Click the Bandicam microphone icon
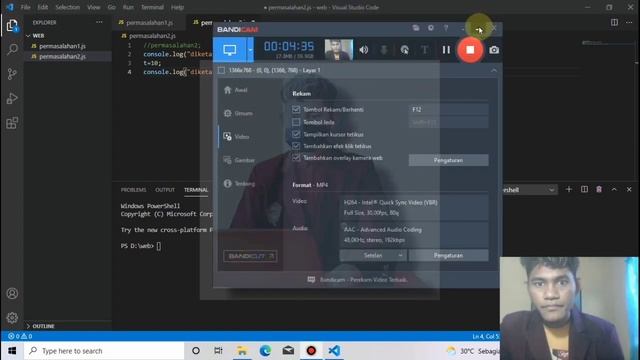 pyautogui.click(x=384, y=50)
